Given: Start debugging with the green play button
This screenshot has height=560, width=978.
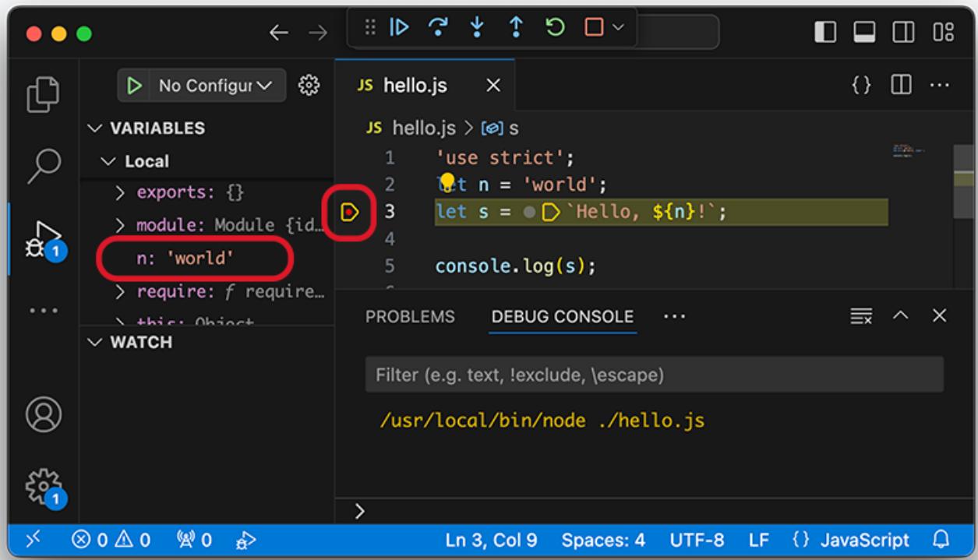Looking at the screenshot, I should click(136, 85).
